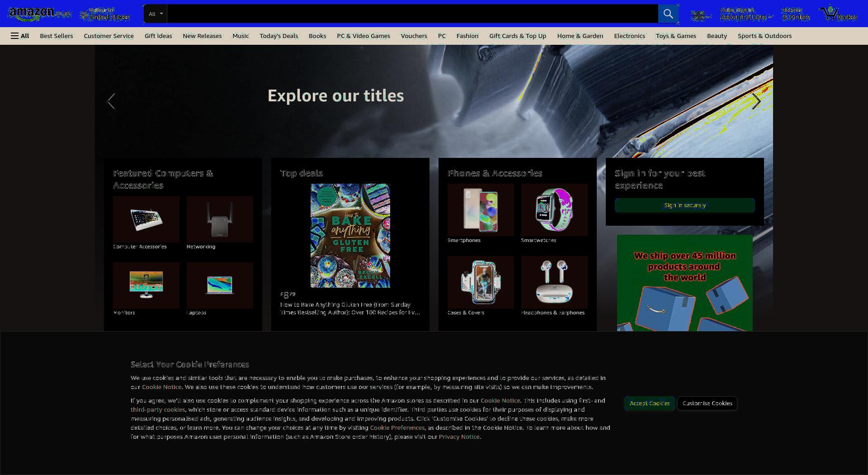Open the Cookie Preferences link
The width and height of the screenshot is (868, 475).
(x=397, y=428)
